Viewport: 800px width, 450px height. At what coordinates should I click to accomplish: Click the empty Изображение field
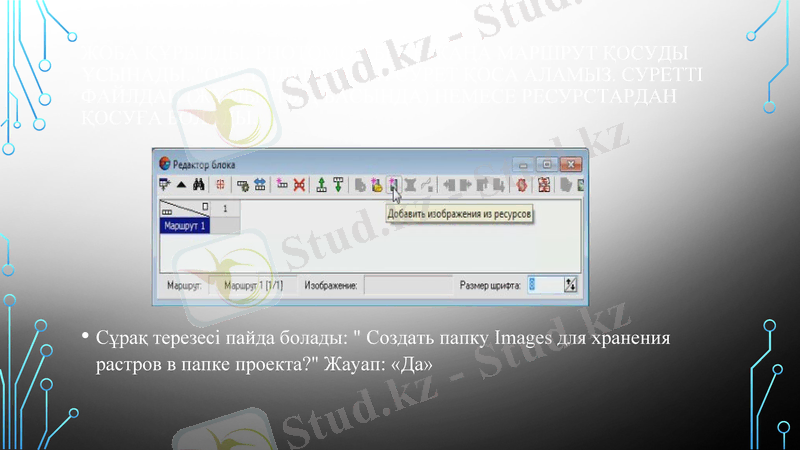[408, 286]
